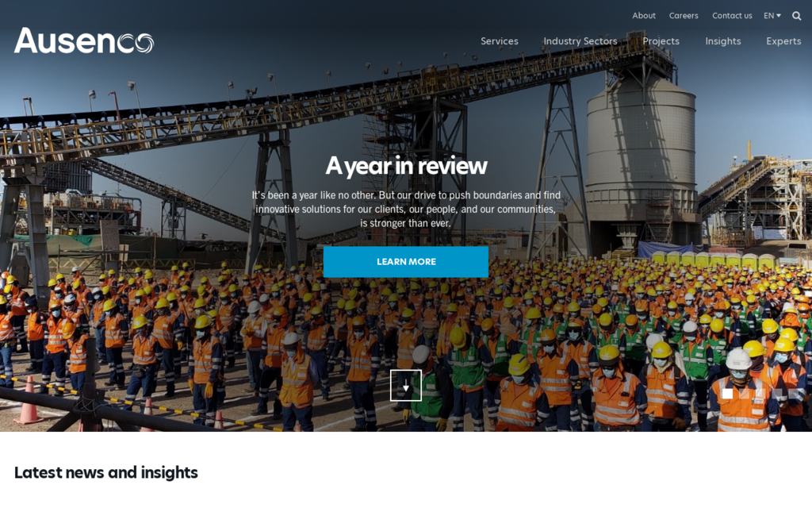Expand the chevron next to EN

[x=779, y=15]
